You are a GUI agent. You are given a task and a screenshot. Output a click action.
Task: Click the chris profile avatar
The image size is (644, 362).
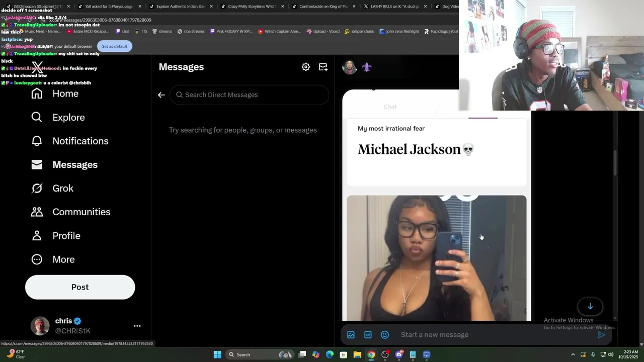tap(40, 326)
